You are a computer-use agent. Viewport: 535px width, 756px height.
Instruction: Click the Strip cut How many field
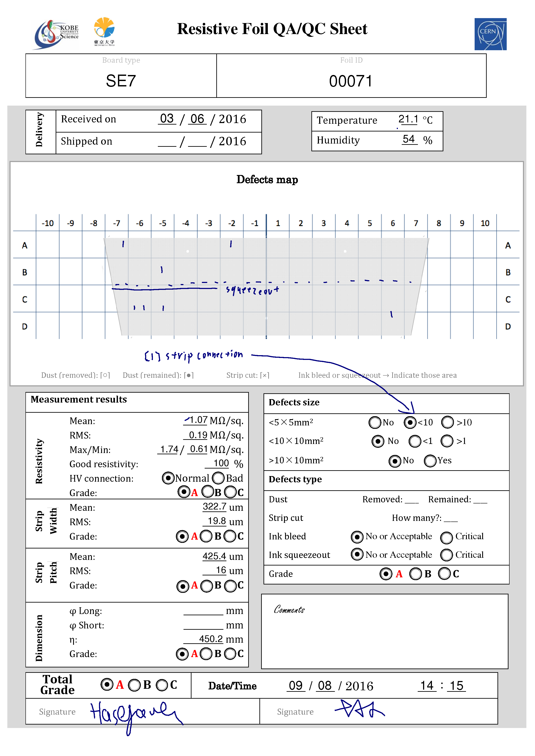pos(451,518)
